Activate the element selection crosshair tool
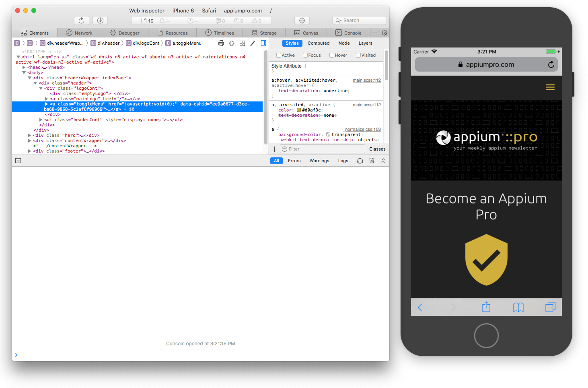The width and height of the screenshot is (588, 388). [302, 21]
